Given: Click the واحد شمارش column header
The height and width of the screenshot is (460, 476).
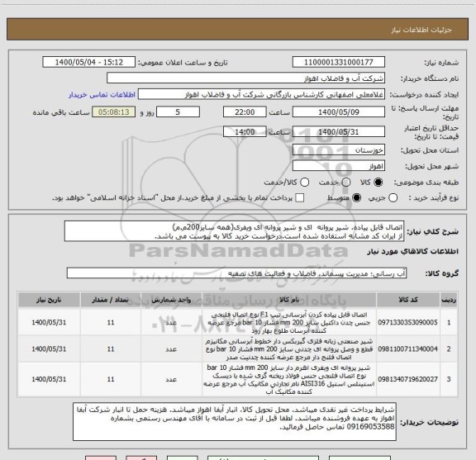Looking at the screenshot, I should pyautogui.click(x=171, y=300).
